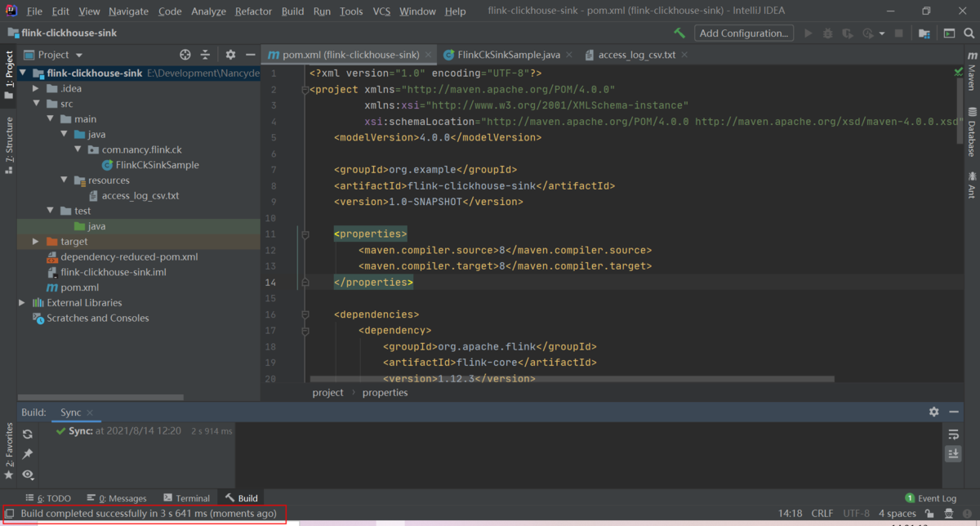Click the Run with Coverage icon
This screenshot has height=526, width=980.
(848, 33)
